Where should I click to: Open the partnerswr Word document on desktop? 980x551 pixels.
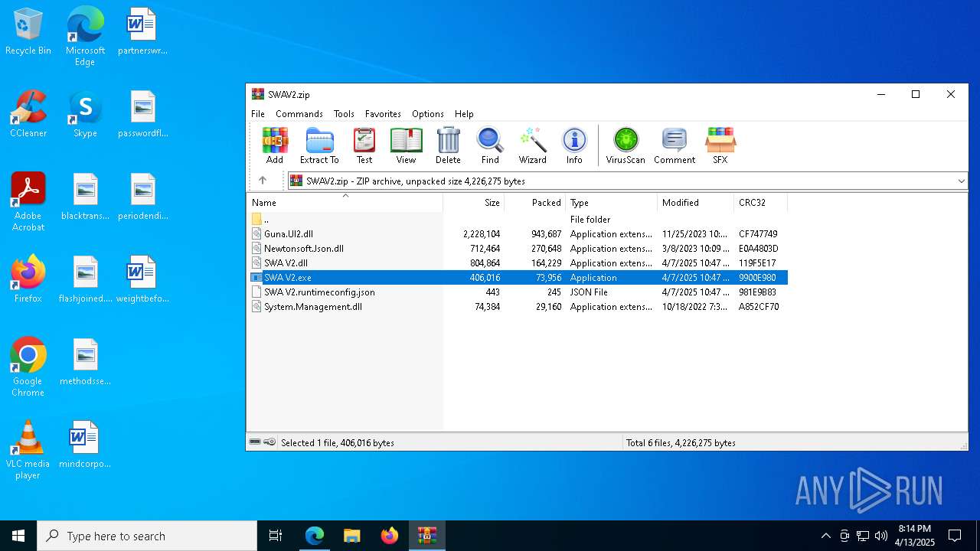coord(142,32)
